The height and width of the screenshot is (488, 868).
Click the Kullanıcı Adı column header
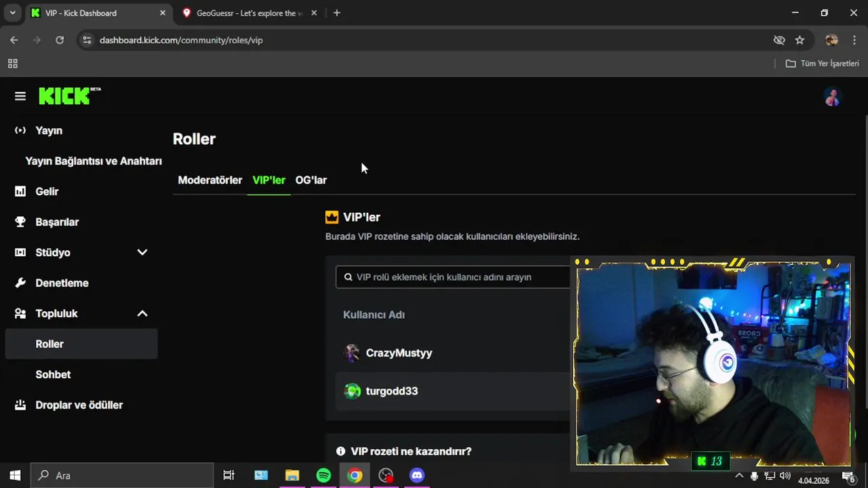pos(374,314)
